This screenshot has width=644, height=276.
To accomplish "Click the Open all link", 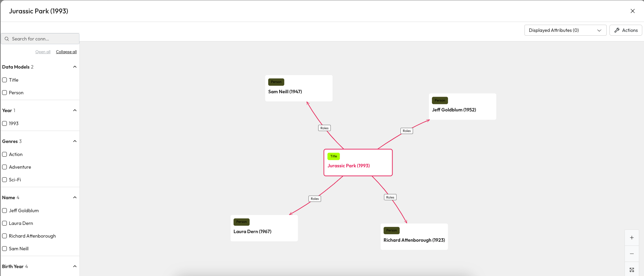I will click(x=43, y=52).
